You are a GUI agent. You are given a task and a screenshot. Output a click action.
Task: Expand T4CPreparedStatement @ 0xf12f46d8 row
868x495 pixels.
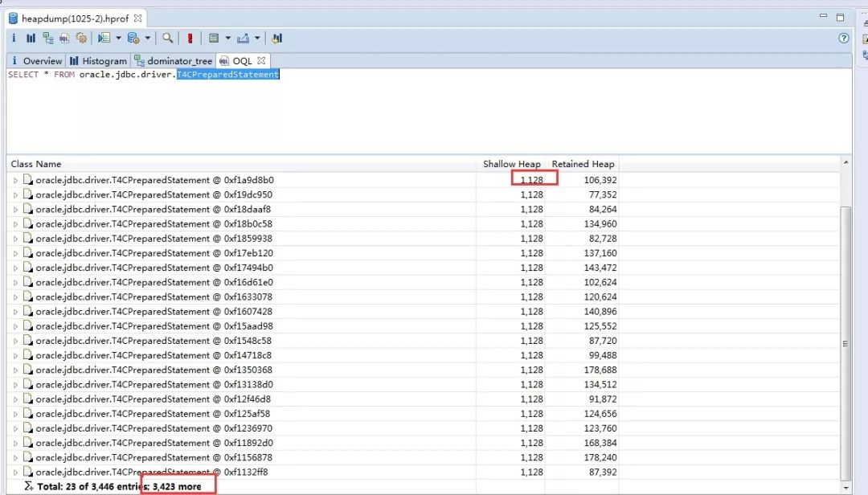[15, 399]
